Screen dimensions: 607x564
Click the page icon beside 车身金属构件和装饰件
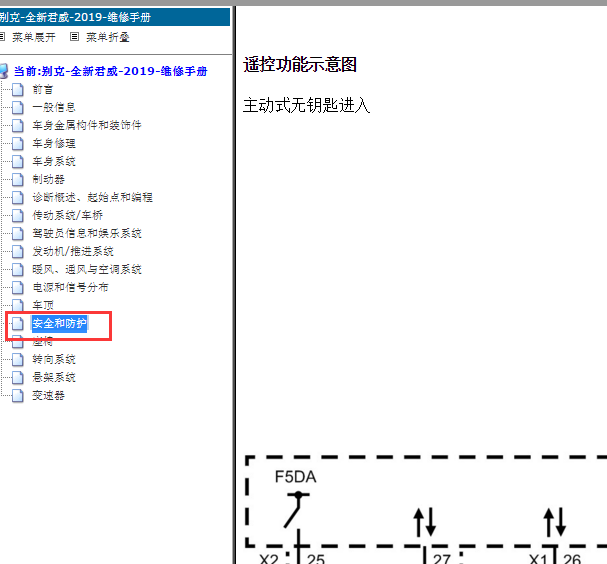click(17, 125)
